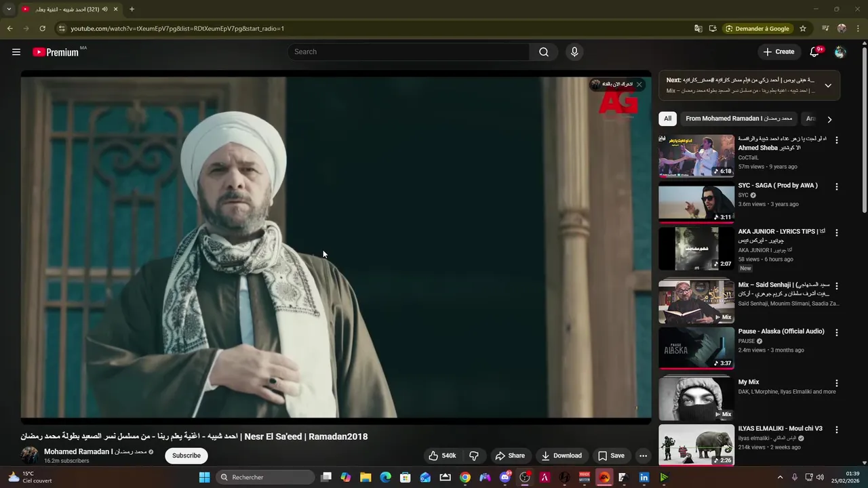Screen dimensions: 868x488
Task: Open Mohamed Ramadan channel avatar
Action: click(x=30, y=455)
